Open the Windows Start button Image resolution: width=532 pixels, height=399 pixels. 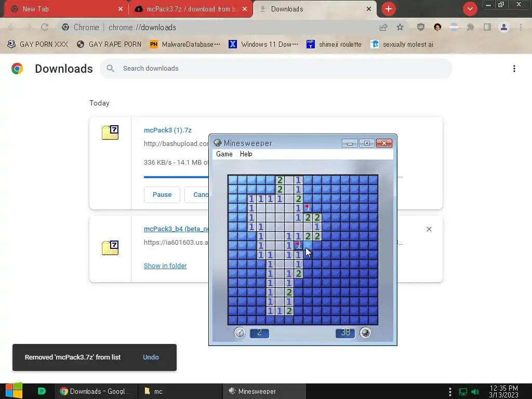tap(14, 391)
